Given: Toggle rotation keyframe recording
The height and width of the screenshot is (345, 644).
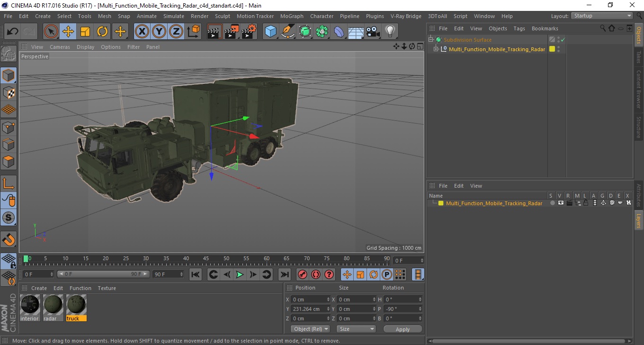Looking at the screenshot, I should click(374, 274).
